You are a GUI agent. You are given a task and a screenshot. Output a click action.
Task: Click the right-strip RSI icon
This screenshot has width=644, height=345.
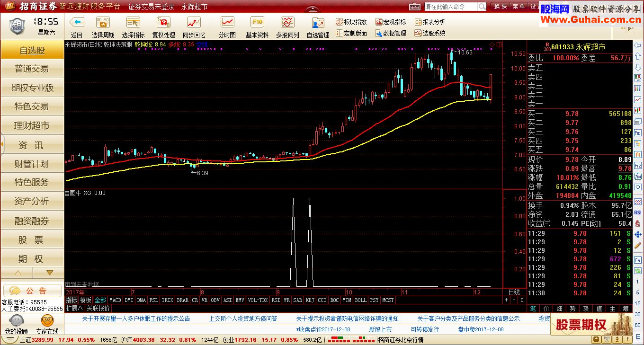click(638, 213)
